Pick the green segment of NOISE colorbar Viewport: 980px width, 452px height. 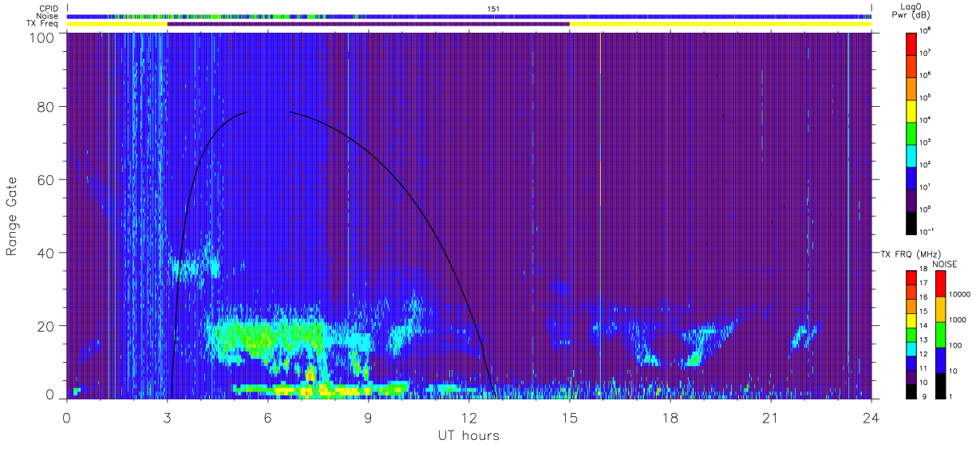[x=940, y=334]
